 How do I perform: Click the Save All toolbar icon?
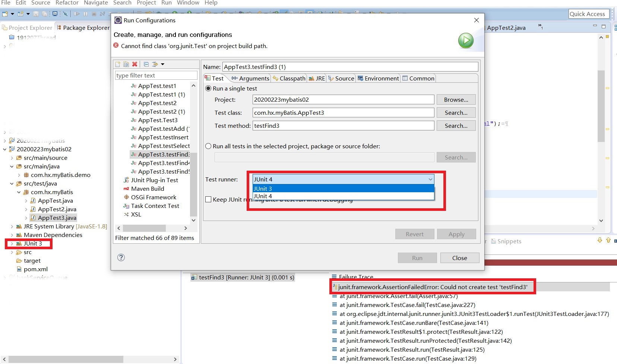click(x=44, y=14)
